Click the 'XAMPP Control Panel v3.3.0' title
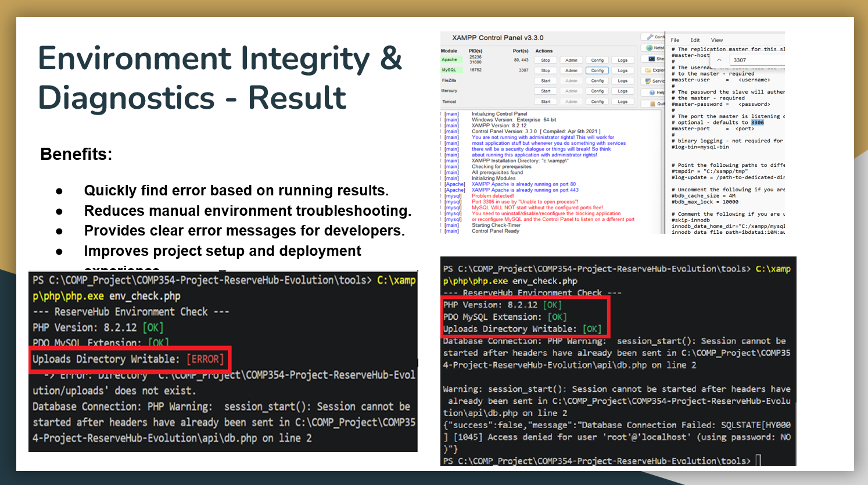 (498, 38)
